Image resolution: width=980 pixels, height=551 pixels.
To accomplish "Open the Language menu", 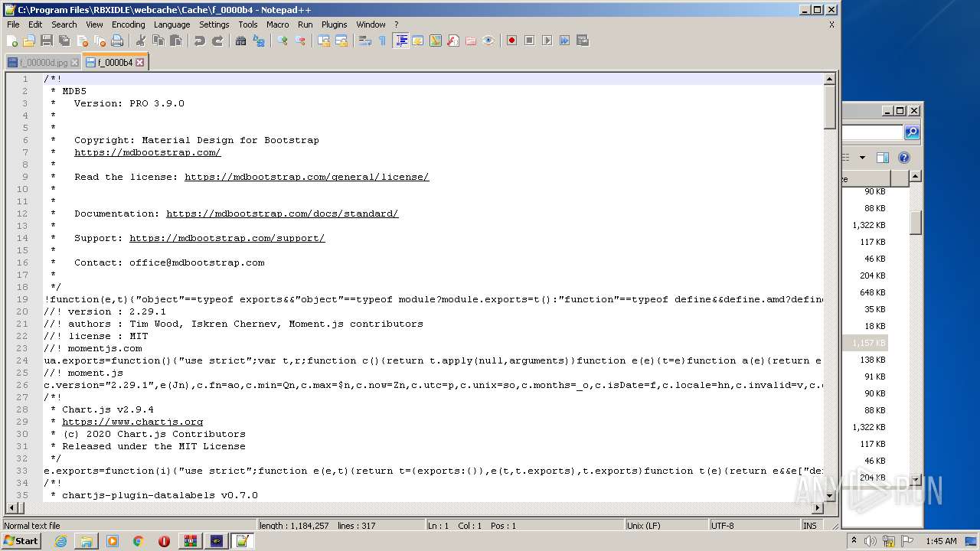I will point(171,24).
